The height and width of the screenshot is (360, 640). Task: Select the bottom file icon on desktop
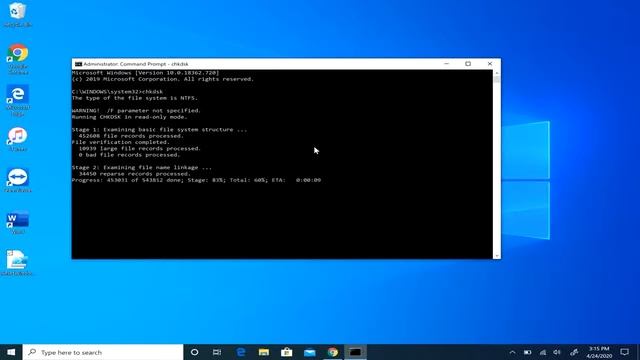pos(17,263)
